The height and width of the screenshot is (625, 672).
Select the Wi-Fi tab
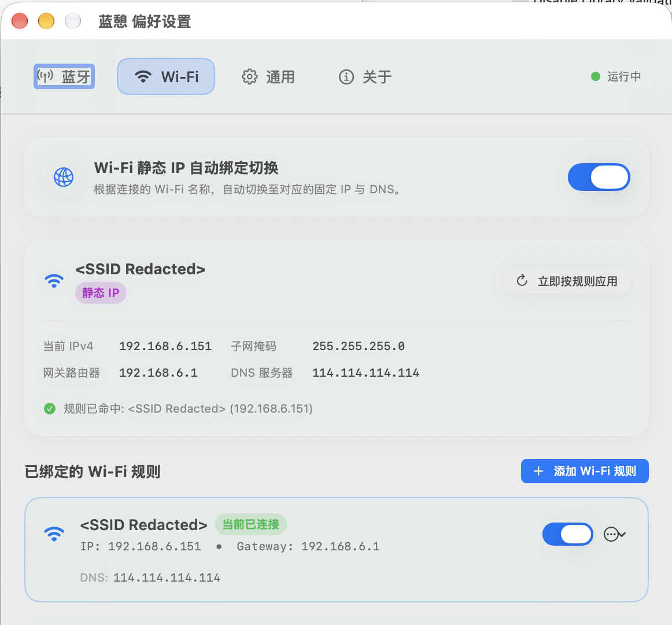pos(166,77)
